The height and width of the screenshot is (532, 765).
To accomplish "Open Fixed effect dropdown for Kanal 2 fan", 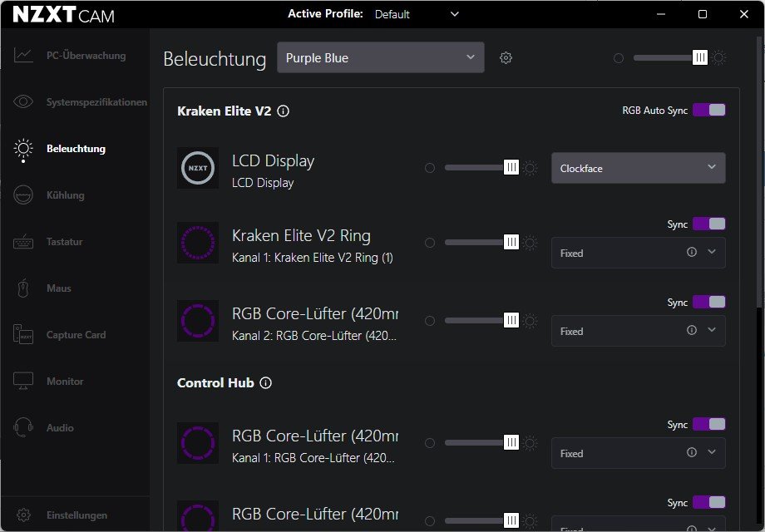I will [x=638, y=331].
